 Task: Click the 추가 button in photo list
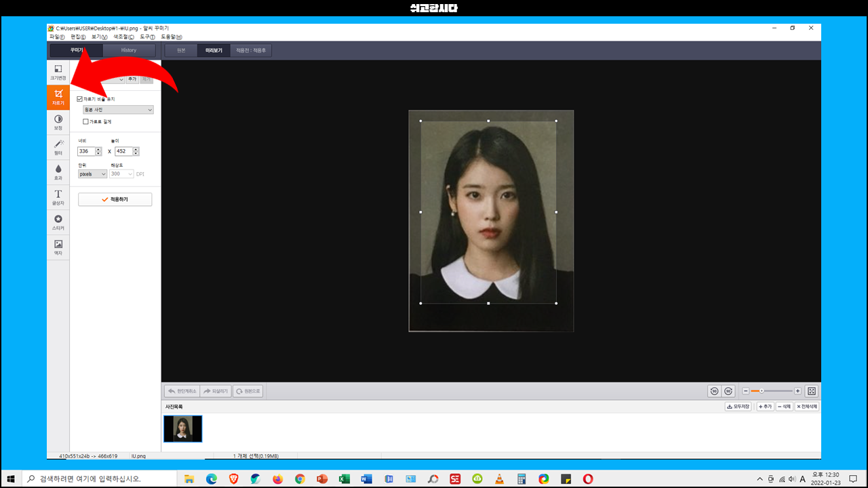pyautogui.click(x=765, y=407)
